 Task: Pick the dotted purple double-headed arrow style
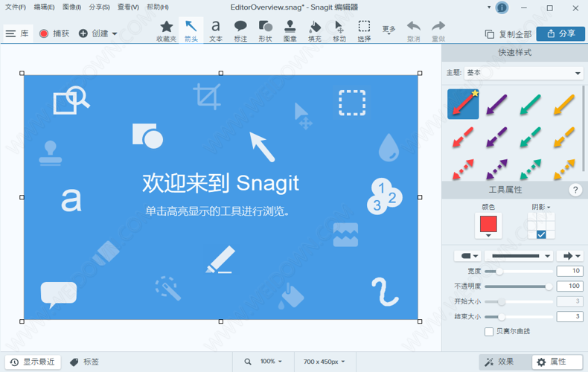496,169
